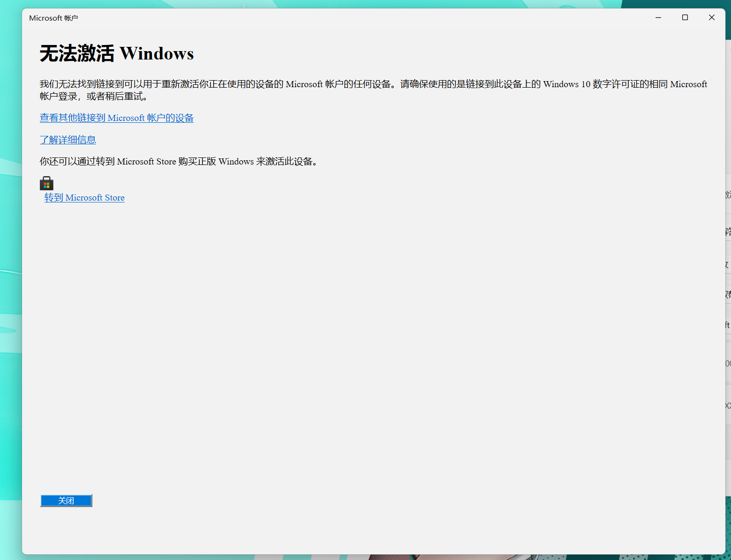This screenshot has height=560, width=731.
Task: Click the Microsoft 帐户 title bar text
Action: [x=53, y=18]
